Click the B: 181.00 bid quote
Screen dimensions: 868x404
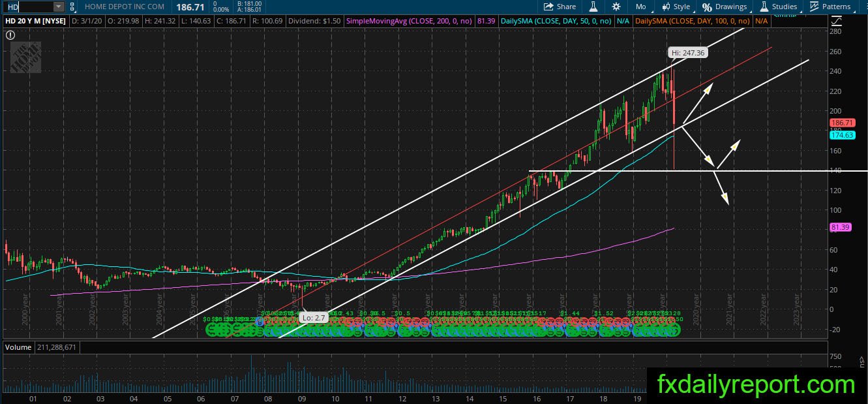click(x=250, y=3)
